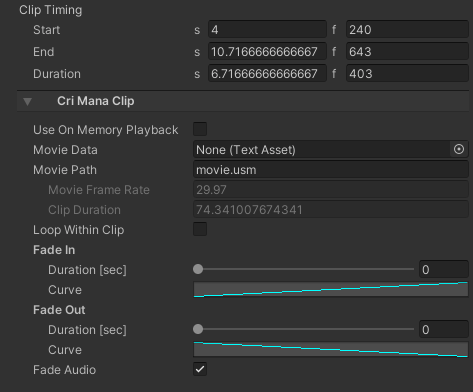The image size is (473, 392).
Task: Click the Duration label under Clip Timing
Action: pyautogui.click(x=57, y=74)
